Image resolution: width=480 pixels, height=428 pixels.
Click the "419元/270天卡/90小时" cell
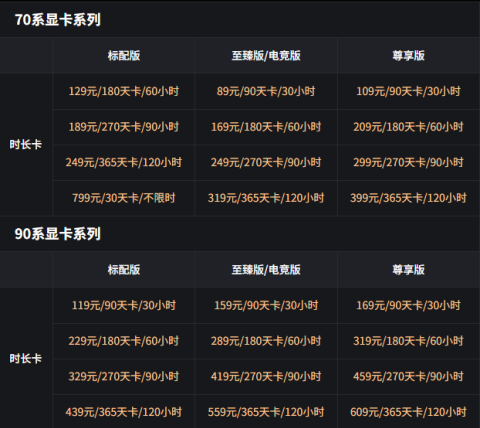(x=266, y=376)
